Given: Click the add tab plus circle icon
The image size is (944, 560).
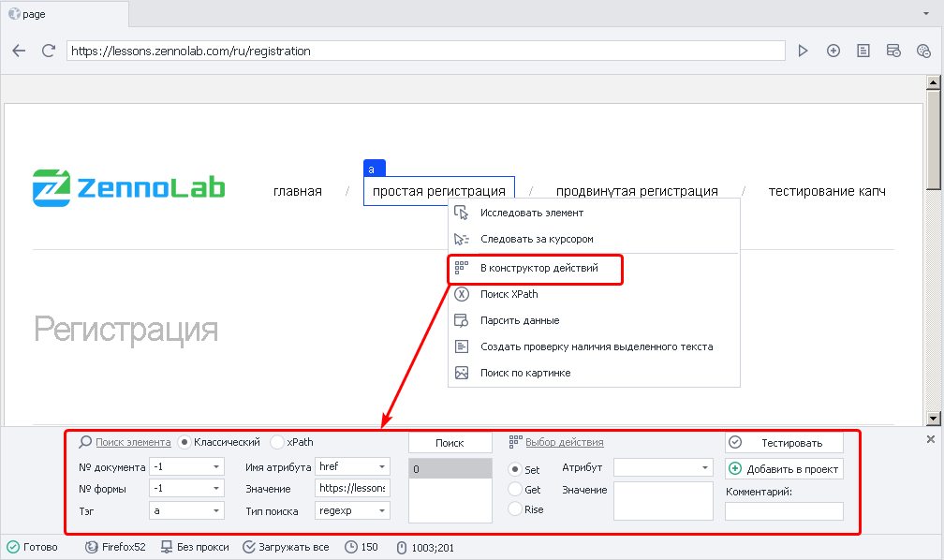Looking at the screenshot, I should [x=833, y=51].
